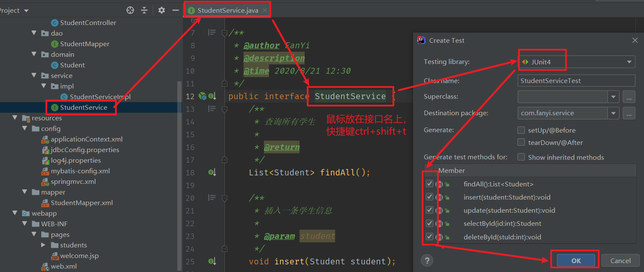Click gutter implemented-method icon on line 25
644x272 pixels.
(x=212, y=261)
